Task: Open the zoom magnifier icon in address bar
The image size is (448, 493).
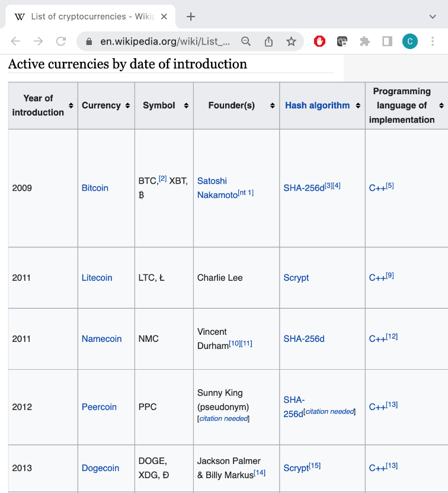Action: click(x=246, y=41)
